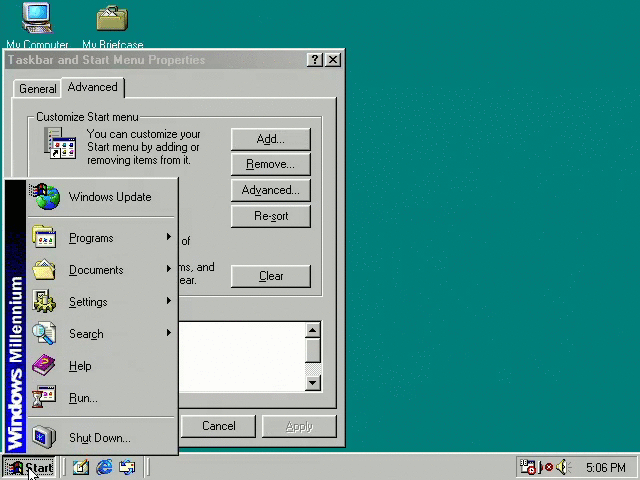Expand the Programs submenu arrow
The height and width of the screenshot is (480, 640).
[169, 237]
